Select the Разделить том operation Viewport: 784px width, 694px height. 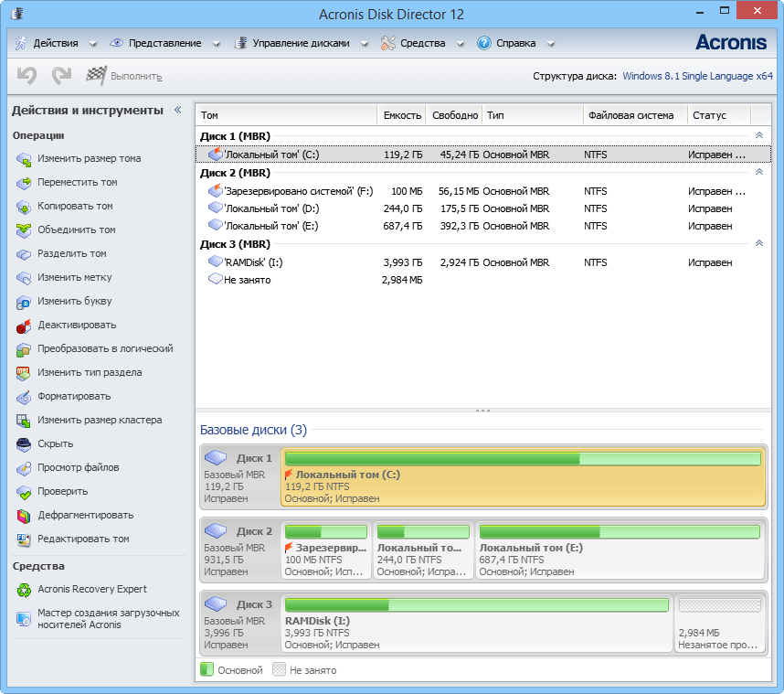pyautogui.click(x=74, y=253)
